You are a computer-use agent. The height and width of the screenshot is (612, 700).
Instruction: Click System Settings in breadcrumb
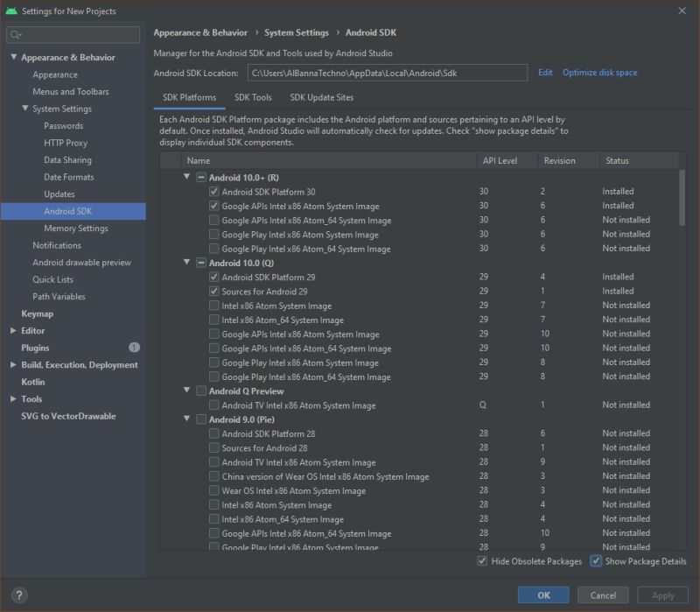coord(297,32)
